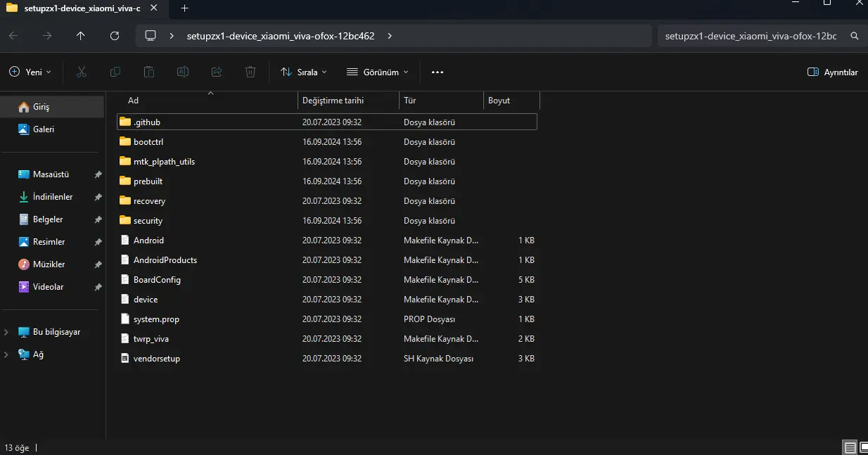Click the search input field

(751, 36)
